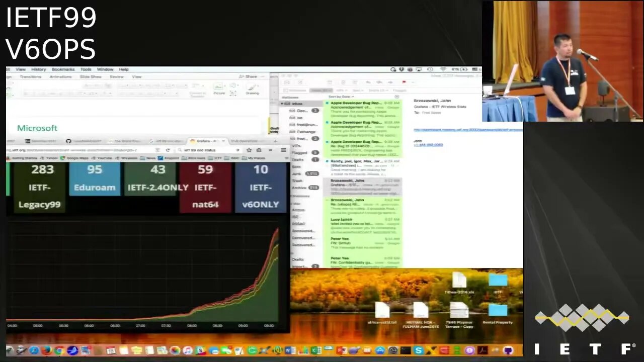Open the Rental Property desktop folder

[x=498, y=313]
